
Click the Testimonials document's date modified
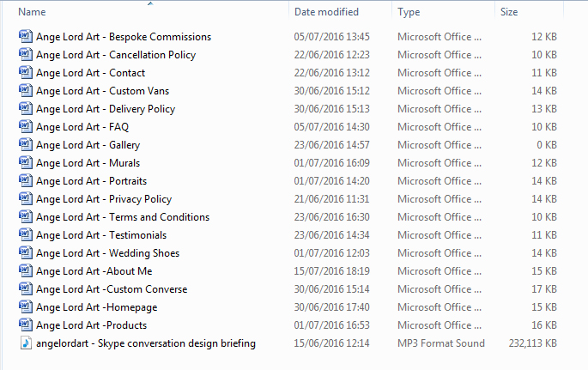click(331, 235)
